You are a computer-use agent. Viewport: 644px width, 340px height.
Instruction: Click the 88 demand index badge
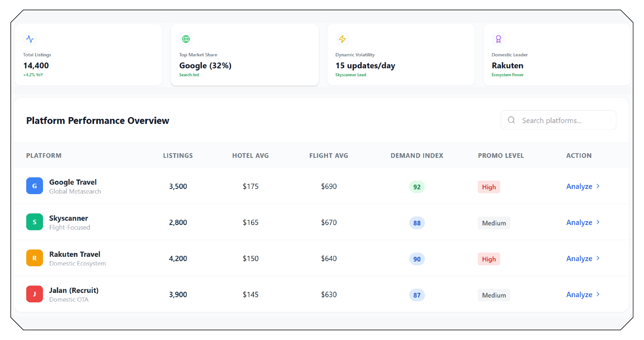click(x=417, y=223)
